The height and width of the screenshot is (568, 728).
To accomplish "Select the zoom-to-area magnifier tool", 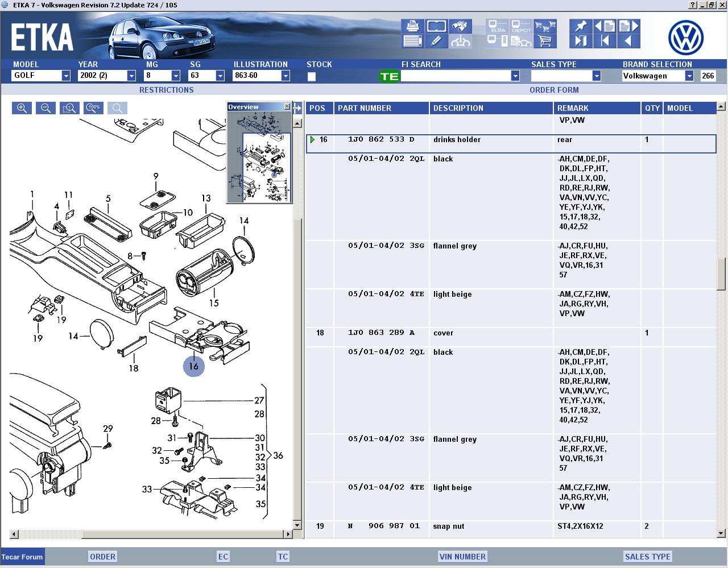I will pyautogui.click(x=69, y=108).
